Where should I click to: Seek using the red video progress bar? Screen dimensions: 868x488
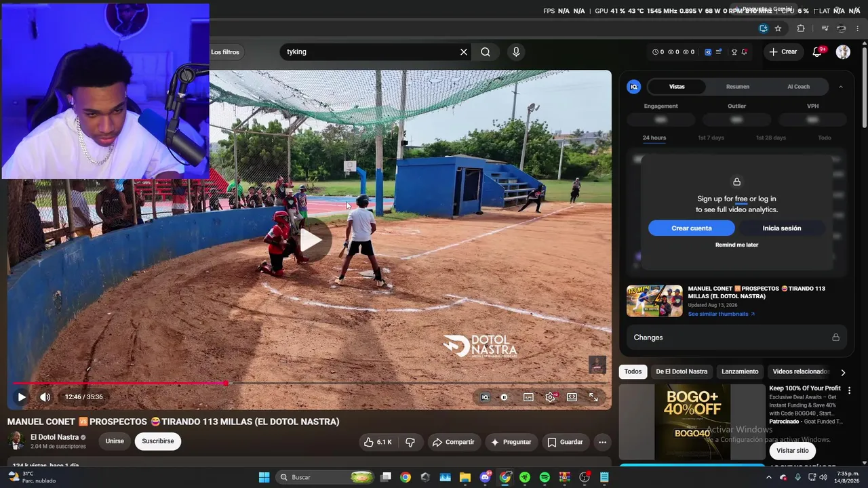309,383
